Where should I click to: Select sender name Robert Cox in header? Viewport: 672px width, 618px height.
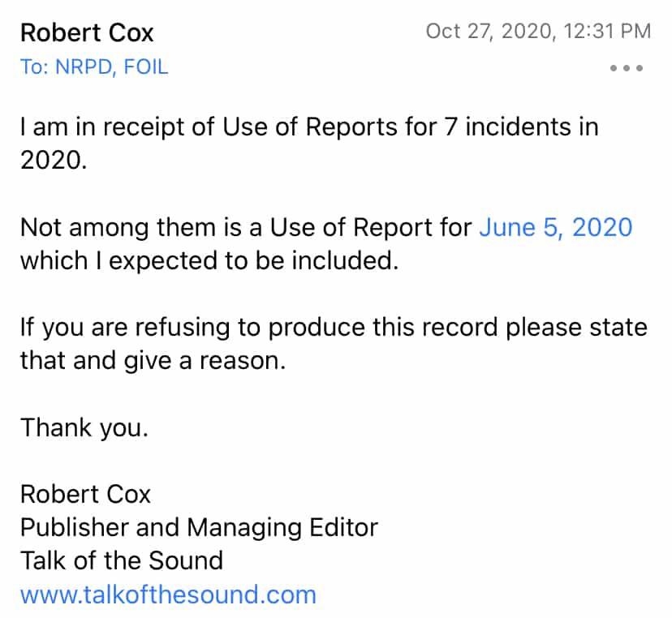click(x=87, y=32)
